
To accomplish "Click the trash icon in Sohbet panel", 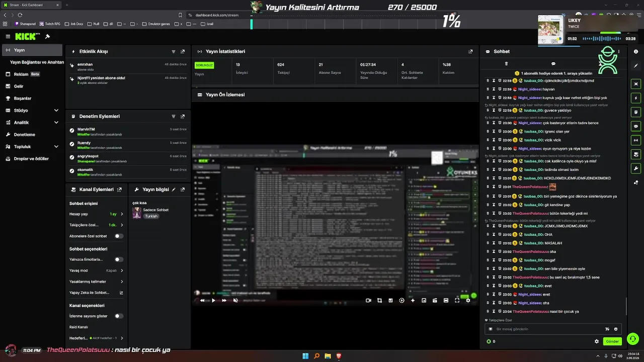I will pos(506,64).
